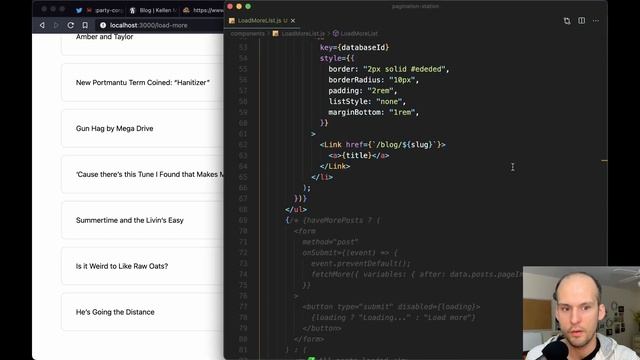
Task: Open 'Is it Weird to Like Raw Oats?'
Action: pyautogui.click(x=122, y=266)
